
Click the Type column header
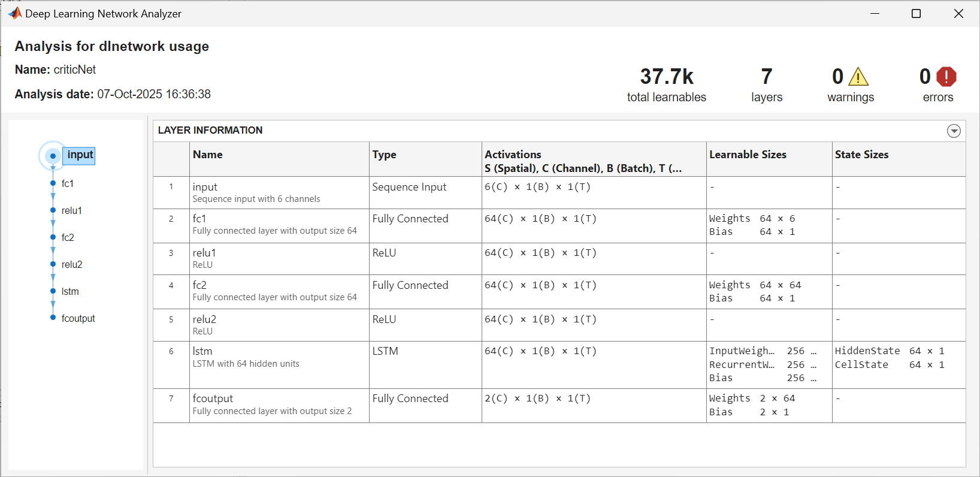tap(385, 155)
